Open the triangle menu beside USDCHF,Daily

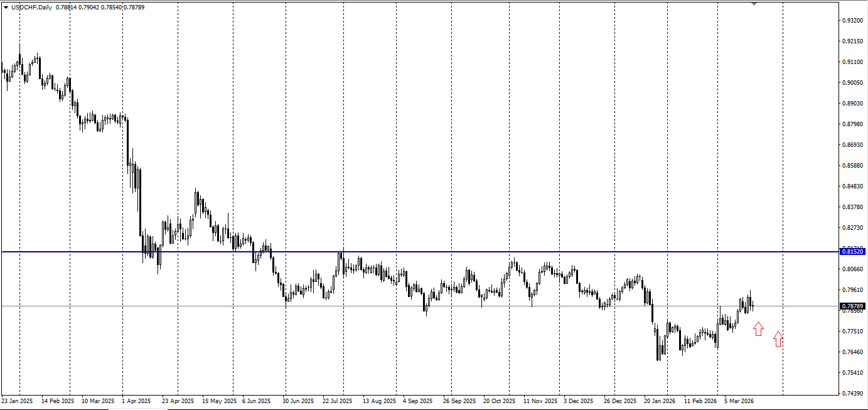(x=6, y=8)
